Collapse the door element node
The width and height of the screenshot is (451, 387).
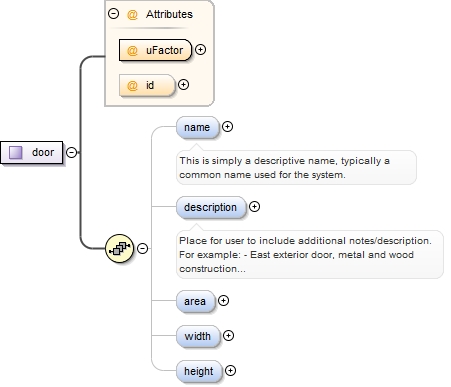(x=72, y=152)
